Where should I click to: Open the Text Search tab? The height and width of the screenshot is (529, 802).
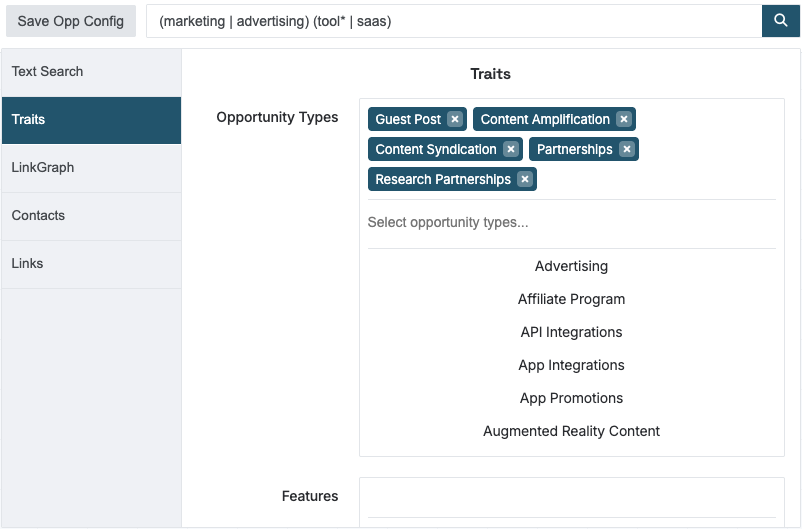(92, 72)
